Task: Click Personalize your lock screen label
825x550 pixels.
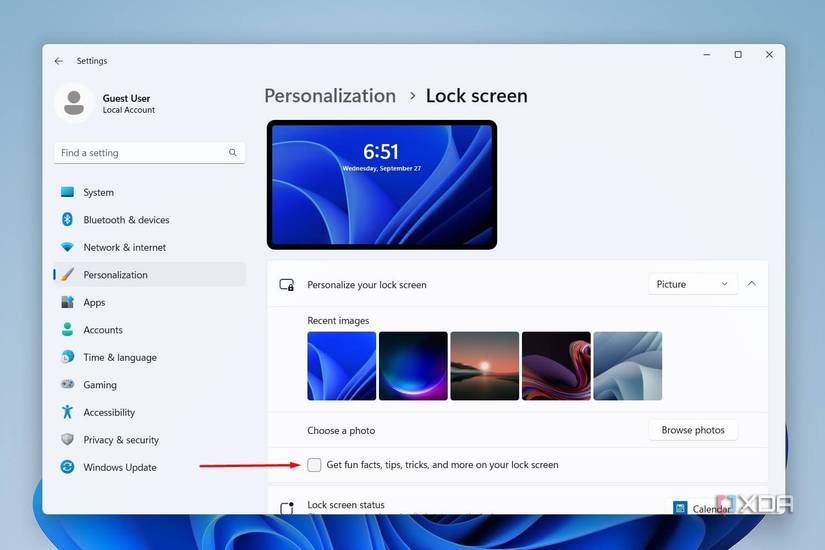Action: click(x=367, y=285)
